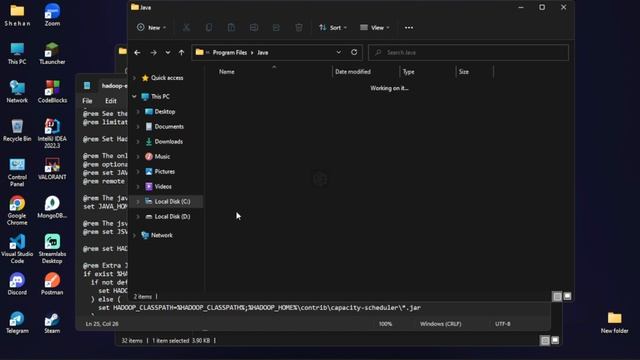Open Steam desktop icon
Screen dimensions: 640x360
point(52,322)
